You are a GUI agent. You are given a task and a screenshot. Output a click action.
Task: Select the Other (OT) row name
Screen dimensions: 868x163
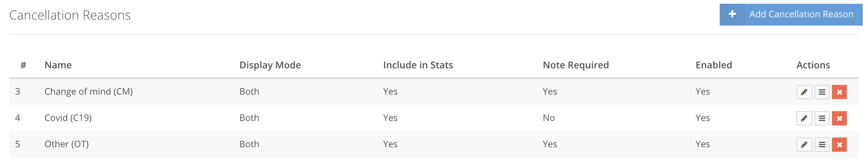coord(66,144)
